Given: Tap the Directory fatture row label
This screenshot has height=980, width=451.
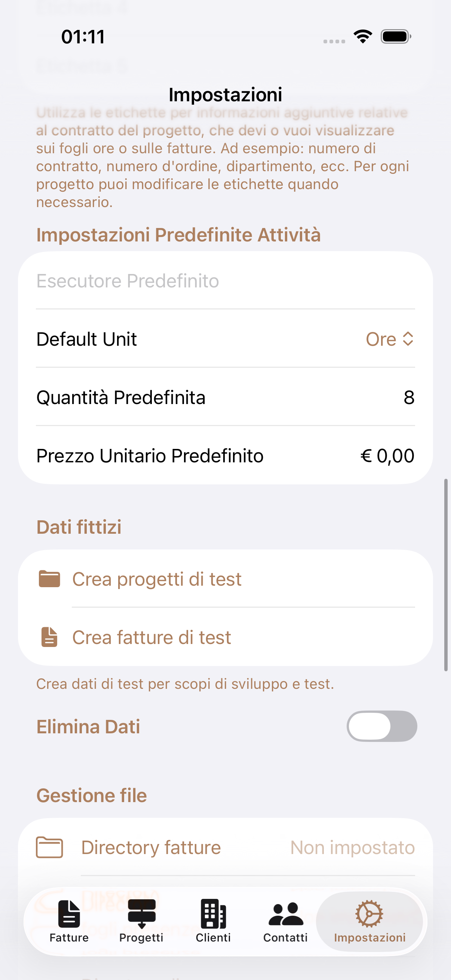Looking at the screenshot, I should (x=151, y=847).
